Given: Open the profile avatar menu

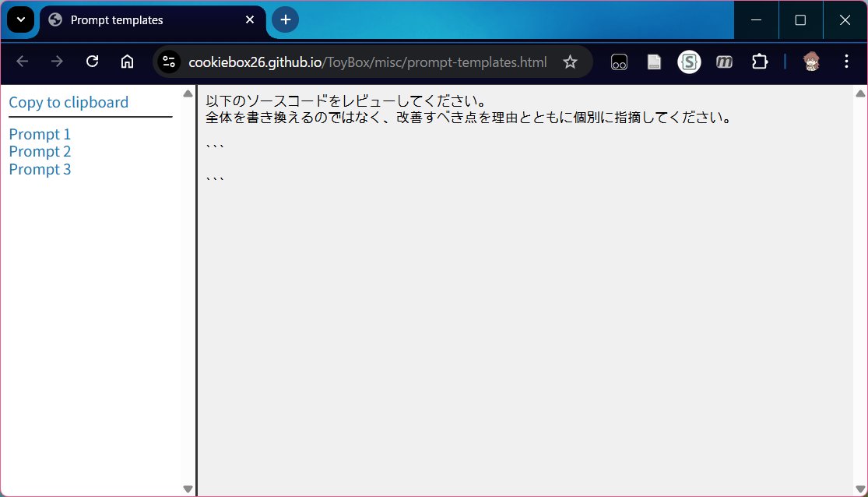Looking at the screenshot, I should (x=811, y=62).
